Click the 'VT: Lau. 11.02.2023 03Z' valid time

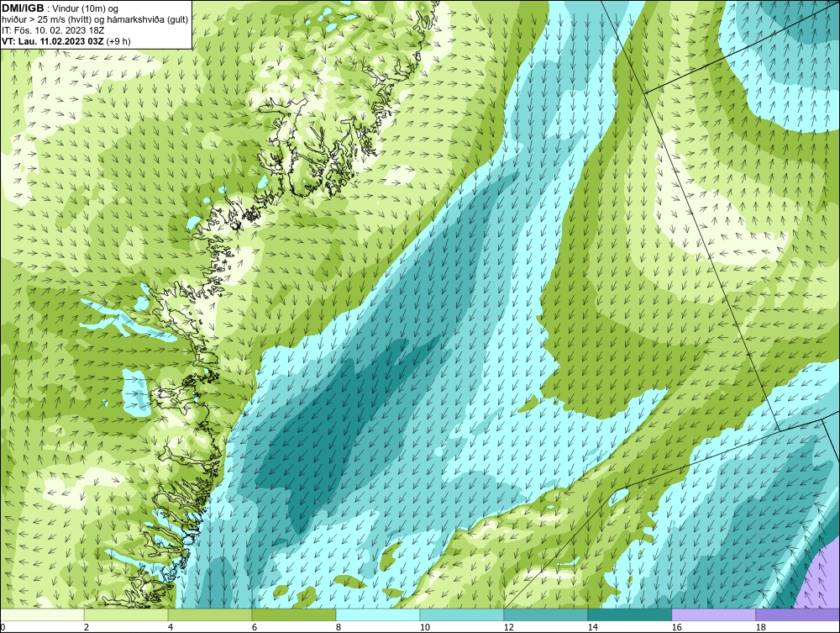[53, 40]
